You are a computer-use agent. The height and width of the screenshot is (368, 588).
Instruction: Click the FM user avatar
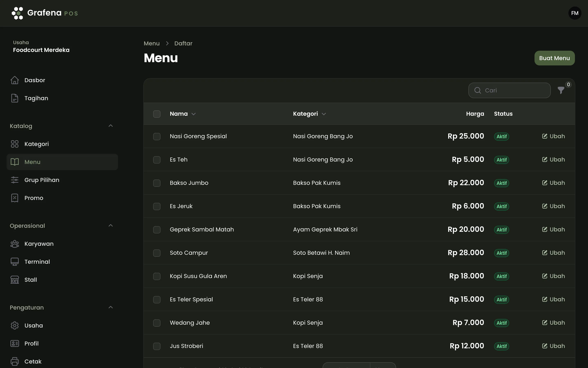coord(575,13)
